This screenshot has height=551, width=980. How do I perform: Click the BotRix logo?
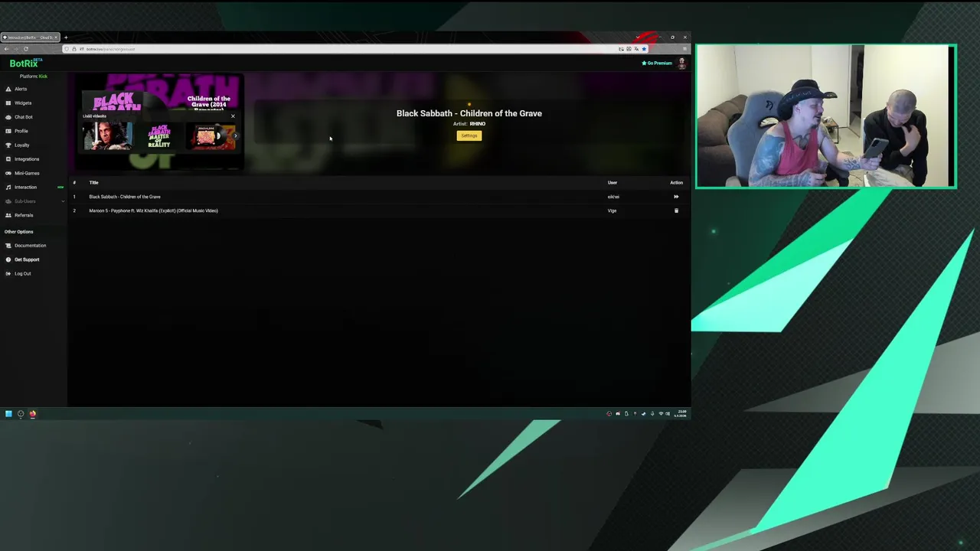pyautogui.click(x=25, y=63)
